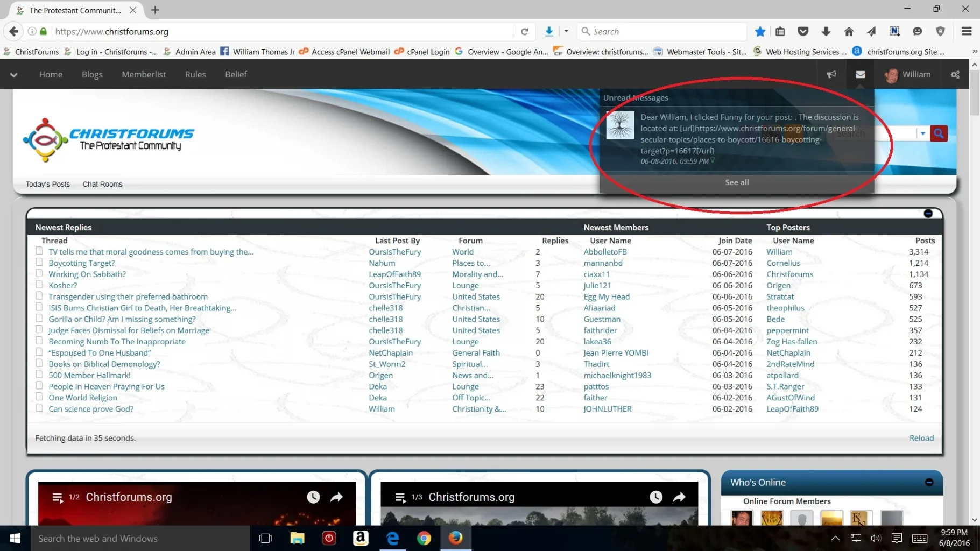
Task: Open the forum messages envelope icon
Action: 861,74
